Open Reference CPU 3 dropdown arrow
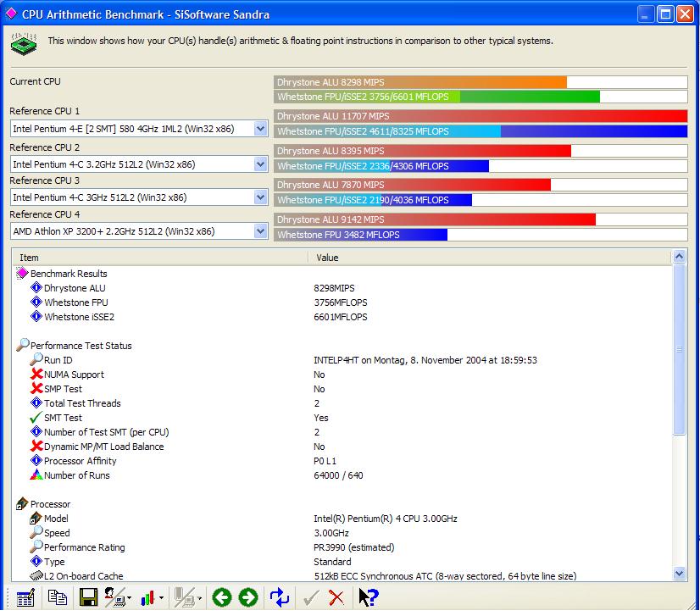The height and width of the screenshot is (616, 700). (261, 197)
